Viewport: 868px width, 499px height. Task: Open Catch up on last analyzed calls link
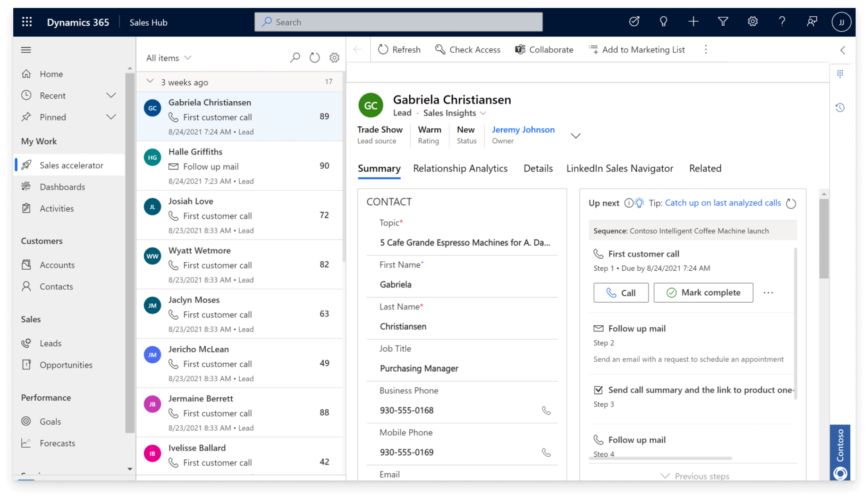pos(723,203)
